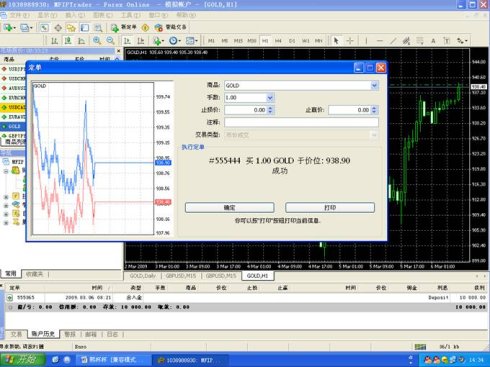Click the take profit 0.00 field
490x367 pixels.
point(350,110)
